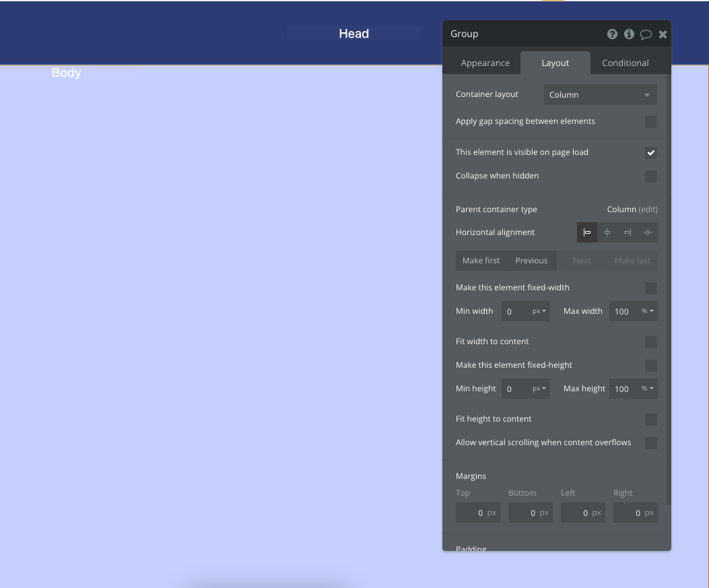Image resolution: width=709 pixels, height=588 pixels.
Task: Edit the parent container type
Action: (x=648, y=209)
